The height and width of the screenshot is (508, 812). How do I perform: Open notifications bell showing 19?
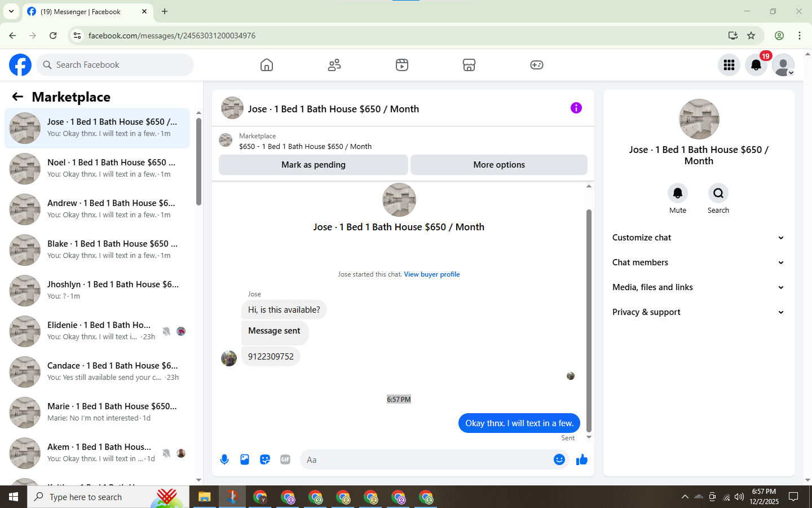click(x=756, y=65)
